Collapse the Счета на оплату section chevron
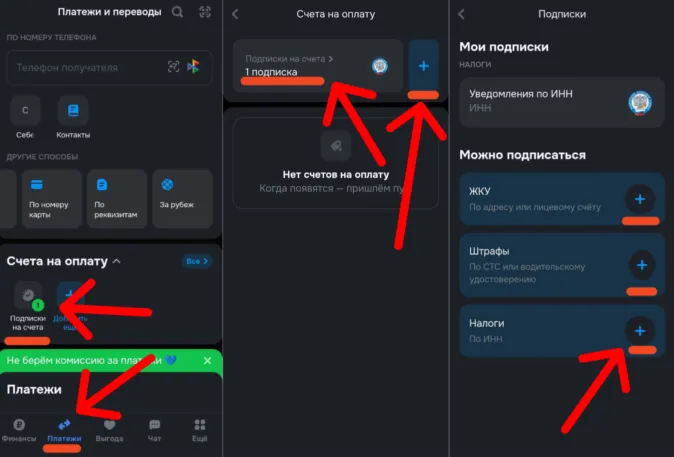 pos(116,261)
